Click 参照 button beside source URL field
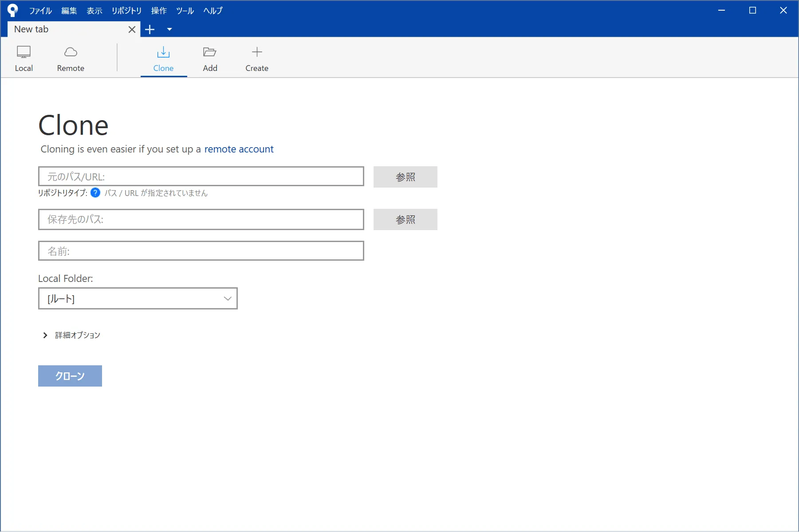The height and width of the screenshot is (532, 799). 405,177
